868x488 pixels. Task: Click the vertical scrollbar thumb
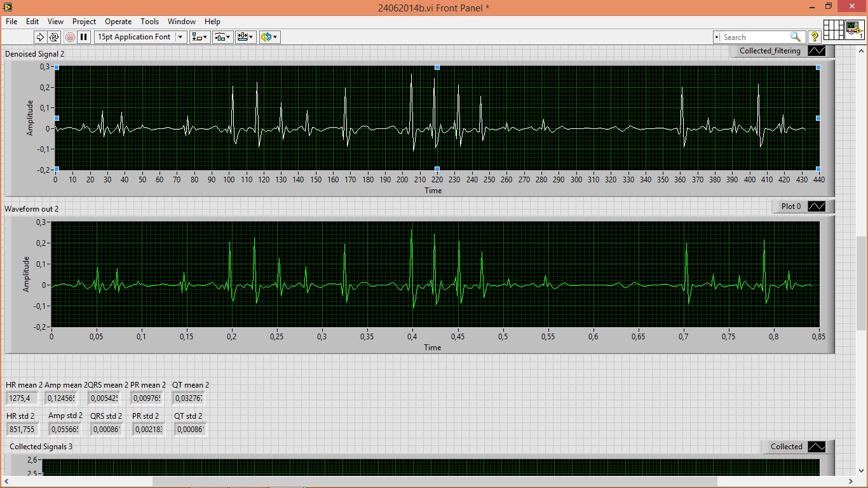[x=862, y=283]
